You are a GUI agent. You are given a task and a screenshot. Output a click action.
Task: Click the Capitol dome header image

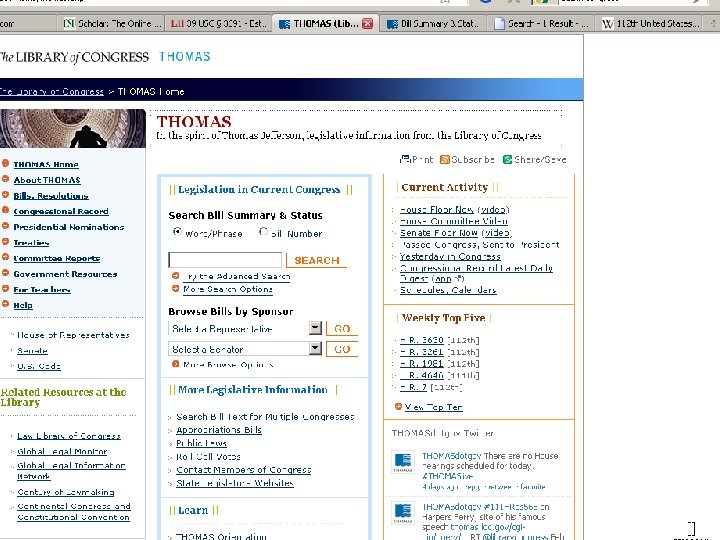[x=73, y=128]
